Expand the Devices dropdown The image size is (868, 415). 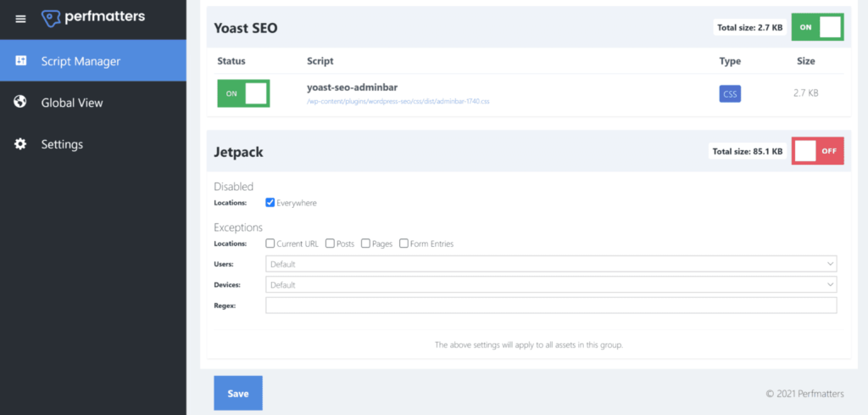pos(551,284)
